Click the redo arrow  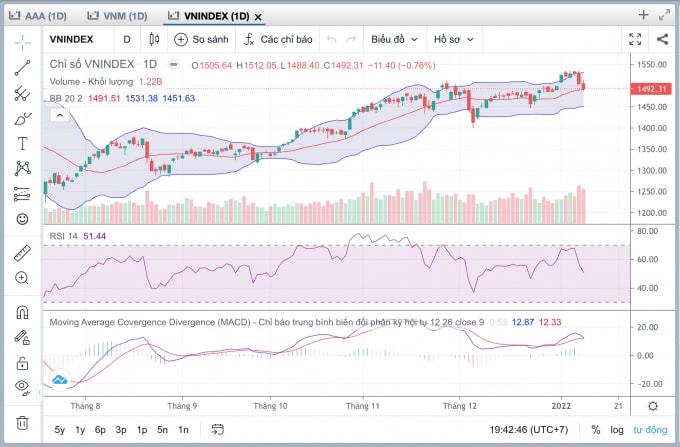click(x=351, y=39)
